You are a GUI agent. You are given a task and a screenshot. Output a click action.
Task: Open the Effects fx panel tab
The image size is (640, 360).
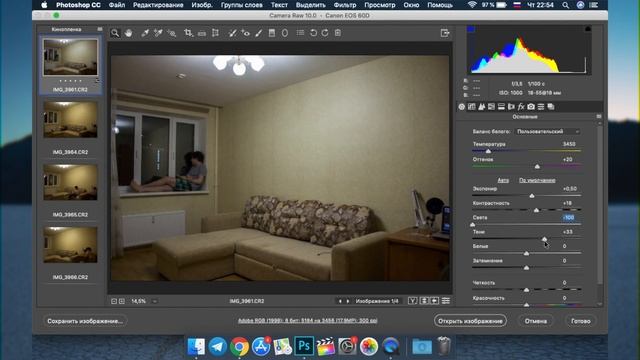521,107
